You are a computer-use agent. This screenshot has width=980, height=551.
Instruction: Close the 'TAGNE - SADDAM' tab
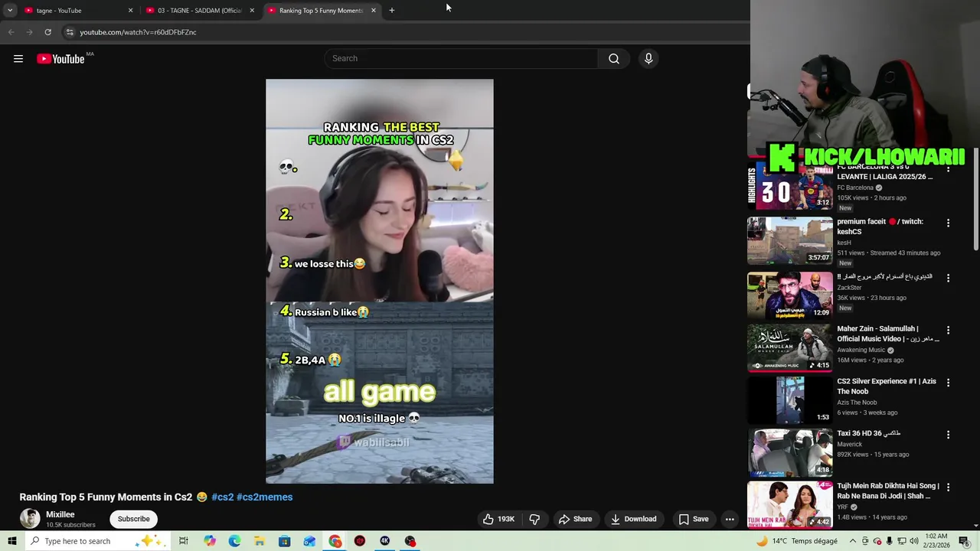tap(252, 10)
